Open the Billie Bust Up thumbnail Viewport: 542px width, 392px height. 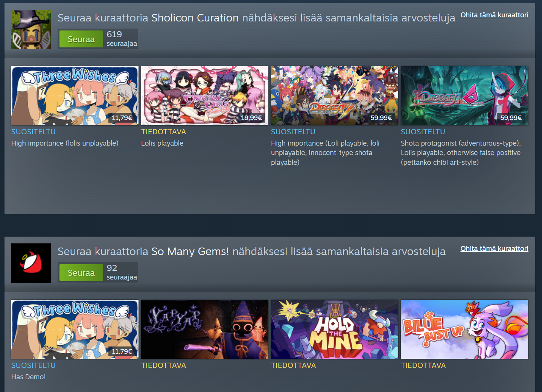click(464, 329)
